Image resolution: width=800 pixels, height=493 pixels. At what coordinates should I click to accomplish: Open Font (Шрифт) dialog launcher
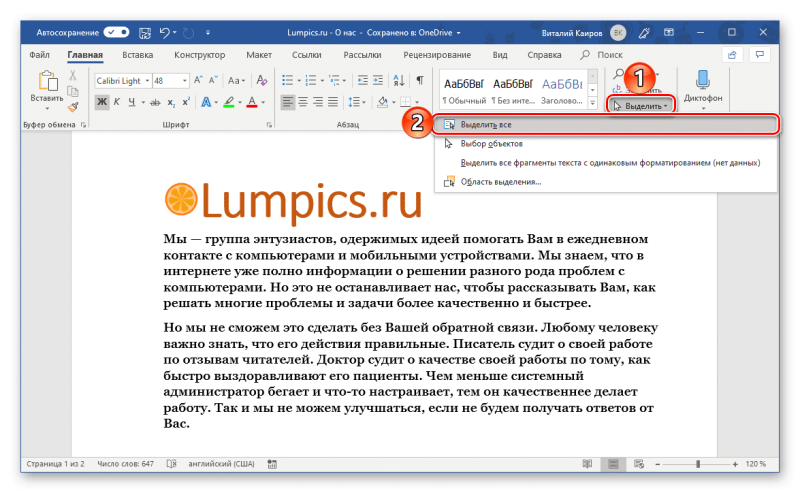[x=269, y=125]
